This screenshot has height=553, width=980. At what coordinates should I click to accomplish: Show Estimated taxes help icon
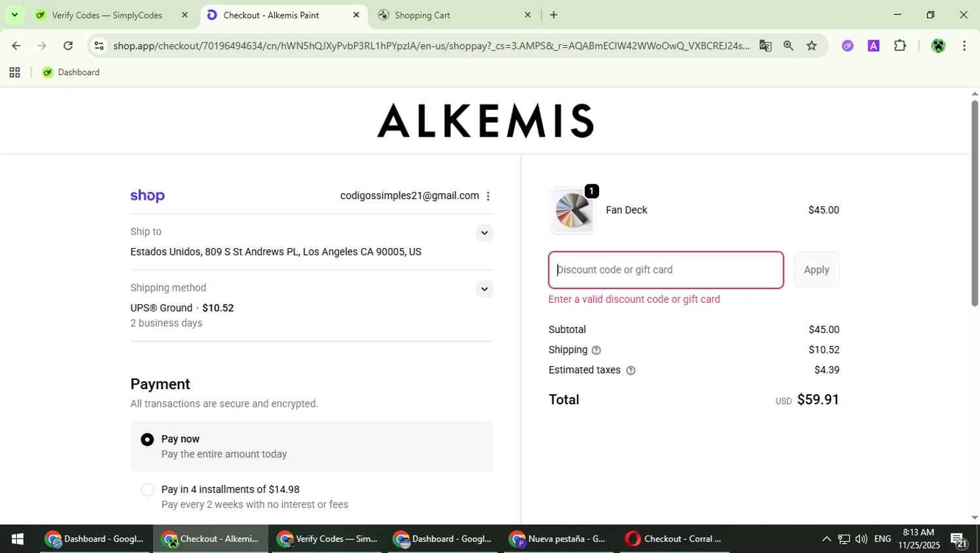coord(630,371)
